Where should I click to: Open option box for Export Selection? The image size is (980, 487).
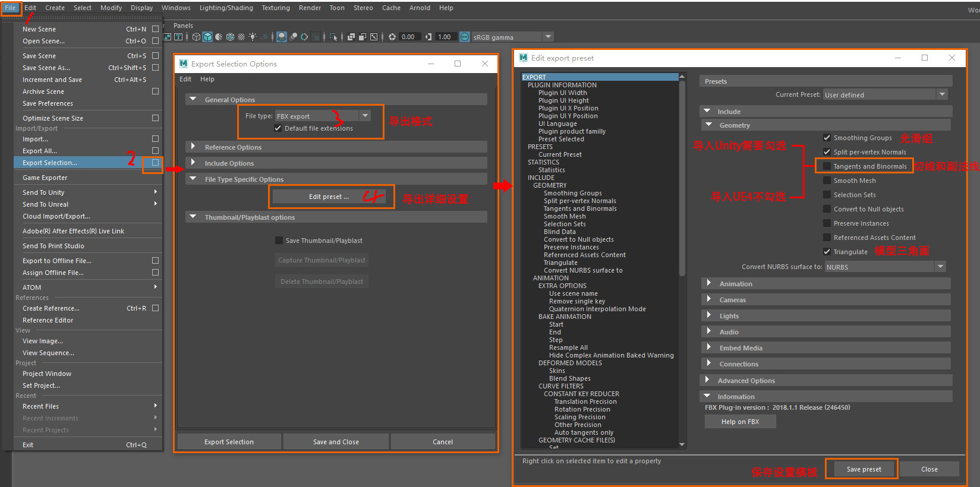point(155,162)
